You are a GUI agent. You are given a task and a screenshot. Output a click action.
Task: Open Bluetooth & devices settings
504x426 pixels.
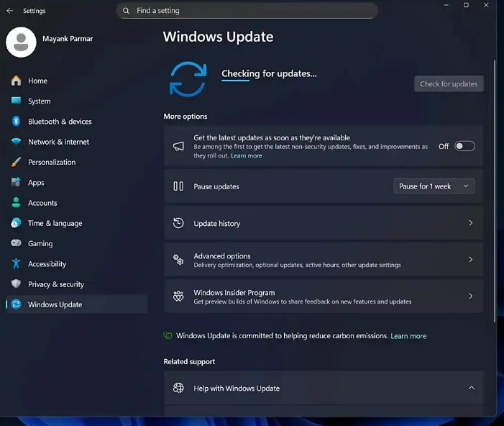(77, 122)
